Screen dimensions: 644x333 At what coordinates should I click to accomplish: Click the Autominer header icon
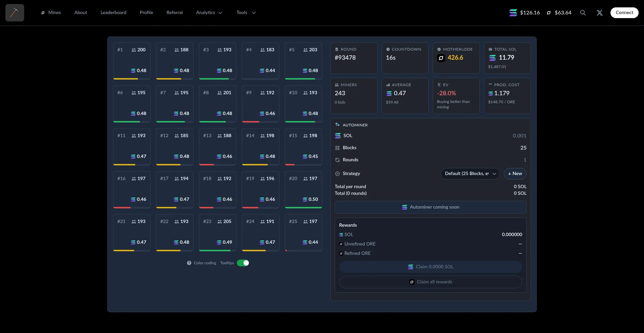click(337, 125)
